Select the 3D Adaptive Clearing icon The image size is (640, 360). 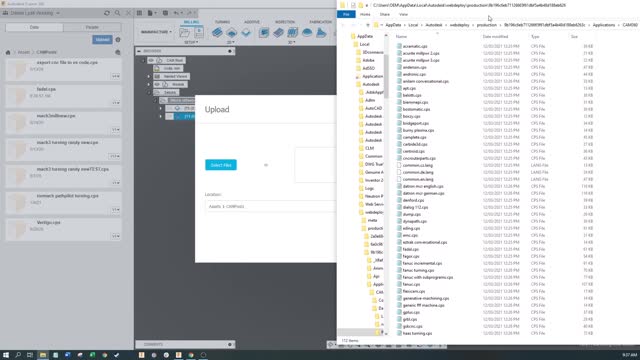point(264,32)
